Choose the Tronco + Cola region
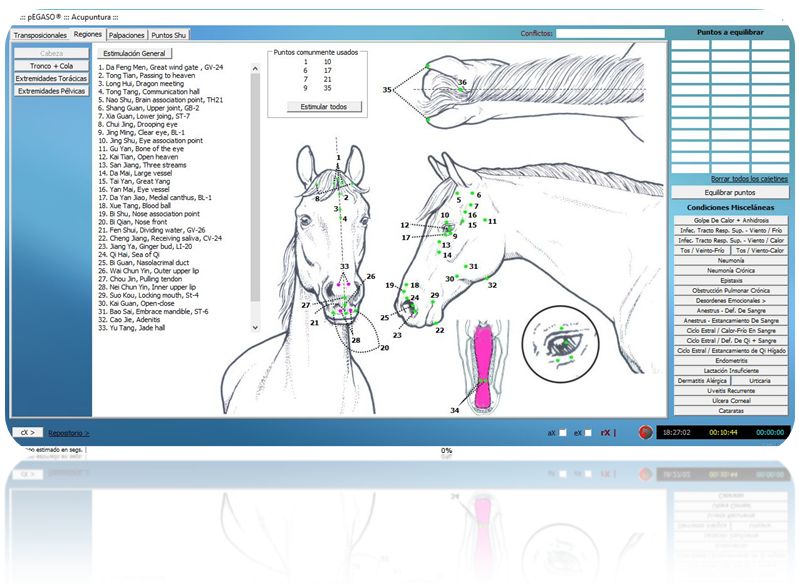799x584 pixels. (51, 66)
